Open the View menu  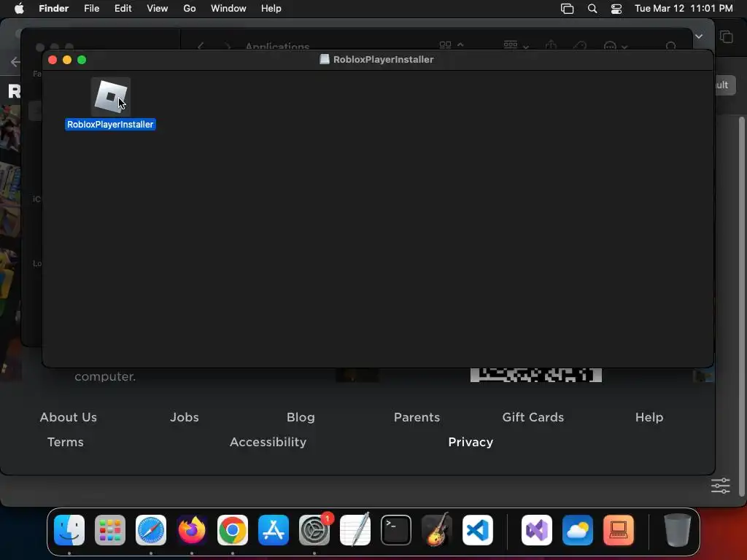point(158,9)
